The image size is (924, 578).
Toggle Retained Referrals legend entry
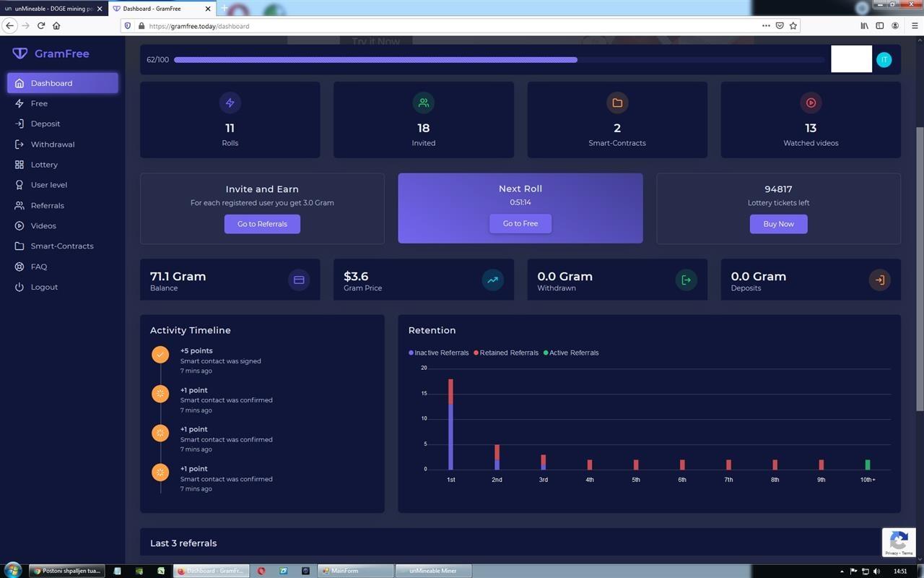click(x=506, y=353)
